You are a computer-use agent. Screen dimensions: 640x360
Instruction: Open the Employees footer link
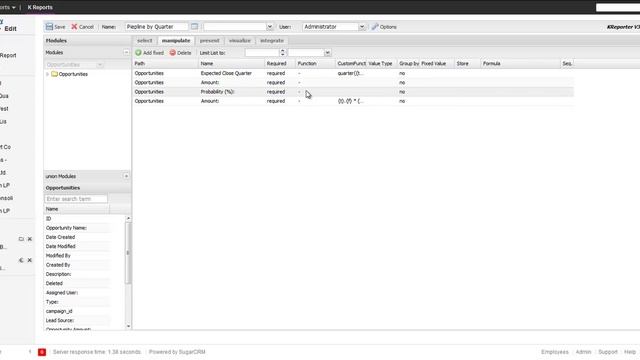point(555,352)
